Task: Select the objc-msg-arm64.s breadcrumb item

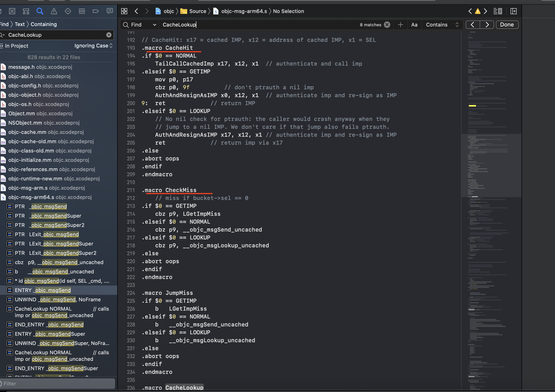Action: click(244, 11)
